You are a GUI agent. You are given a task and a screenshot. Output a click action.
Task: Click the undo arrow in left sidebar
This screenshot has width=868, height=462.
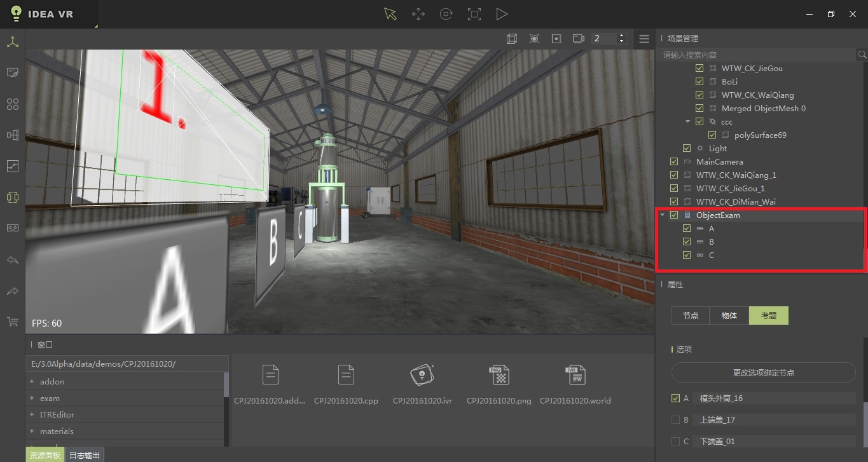[11, 259]
